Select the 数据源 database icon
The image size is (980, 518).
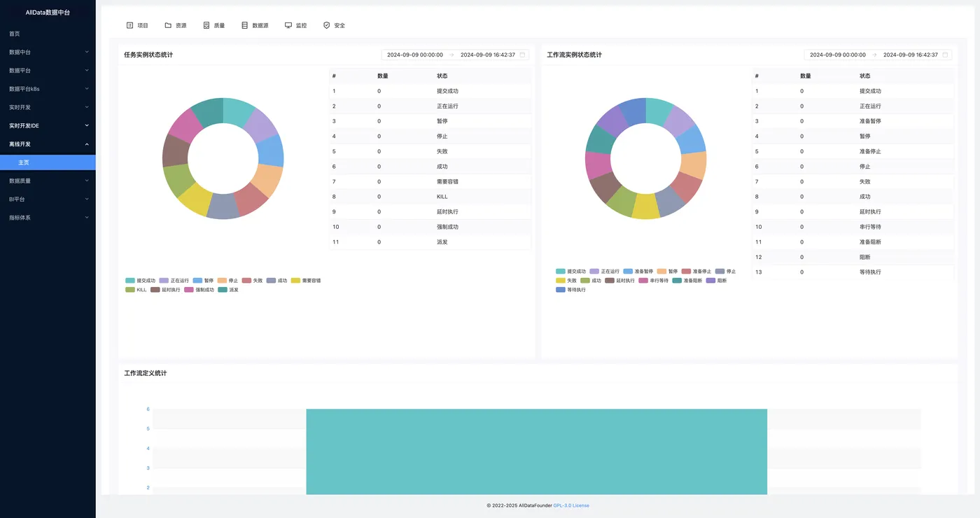[245, 25]
